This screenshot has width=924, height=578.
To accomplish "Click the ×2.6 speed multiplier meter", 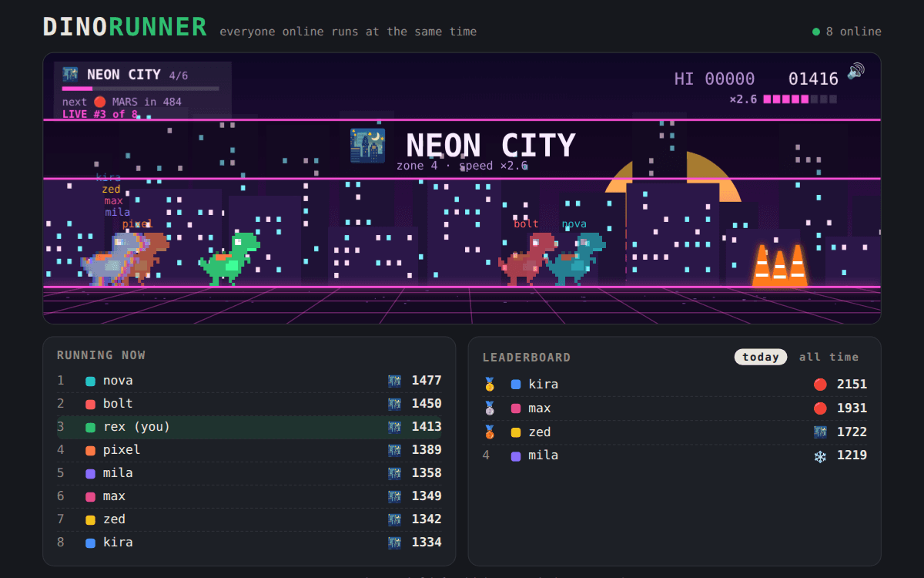I will pyautogui.click(x=783, y=99).
